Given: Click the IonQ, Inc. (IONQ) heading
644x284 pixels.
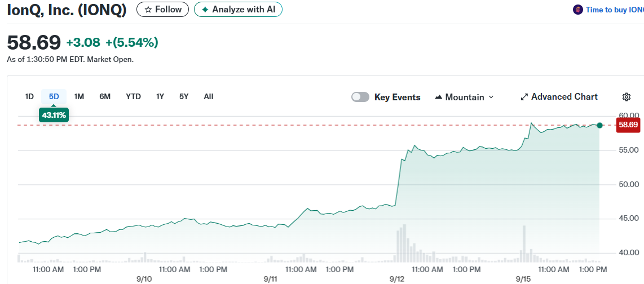Looking at the screenshot, I should click(67, 10).
